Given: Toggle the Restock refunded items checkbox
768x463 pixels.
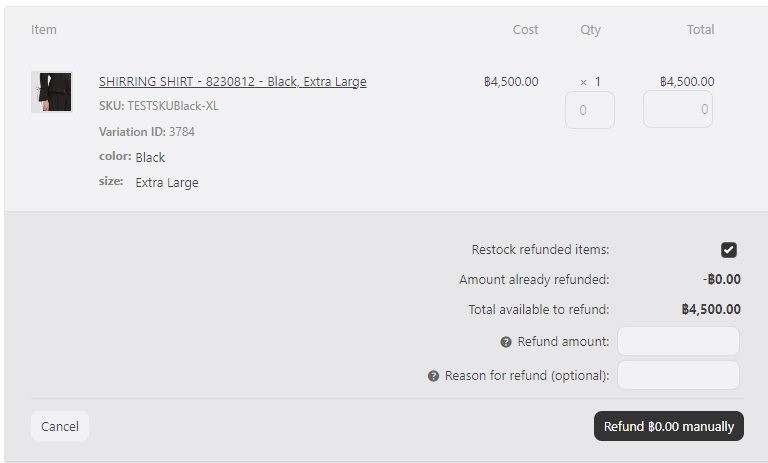Looking at the screenshot, I should click(729, 250).
